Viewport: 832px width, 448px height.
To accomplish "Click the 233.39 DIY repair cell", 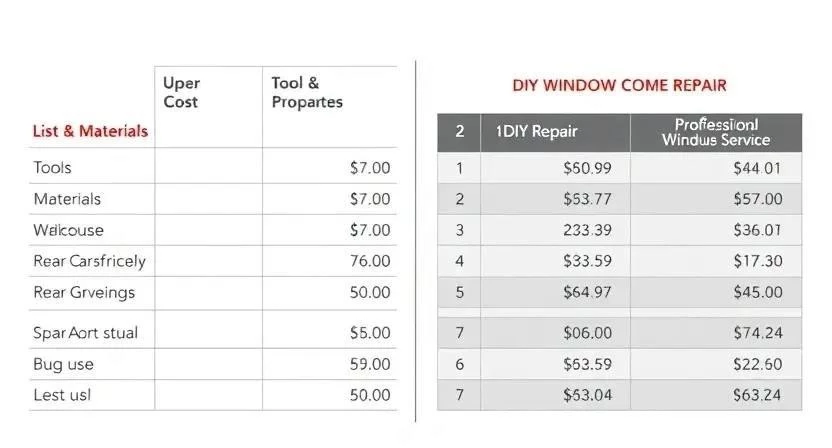I will [x=588, y=230].
